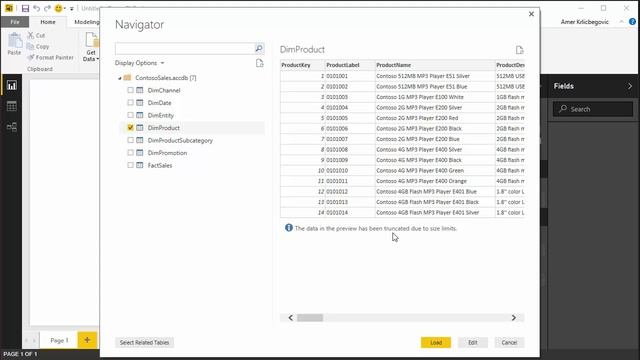The width and height of the screenshot is (640, 360).
Task: Select the DimPromotion tree item
Action: (x=167, y=153)
